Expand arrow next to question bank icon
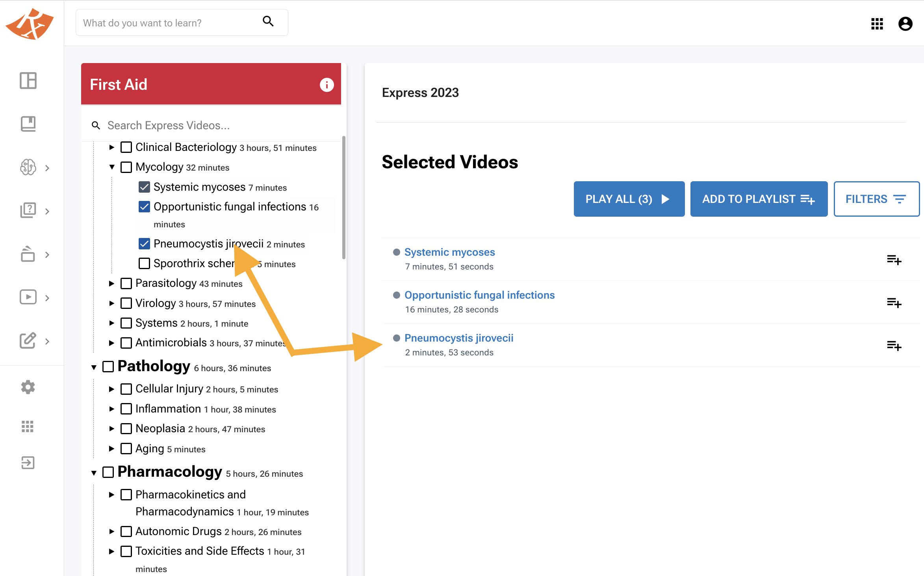 pos(47,212)
